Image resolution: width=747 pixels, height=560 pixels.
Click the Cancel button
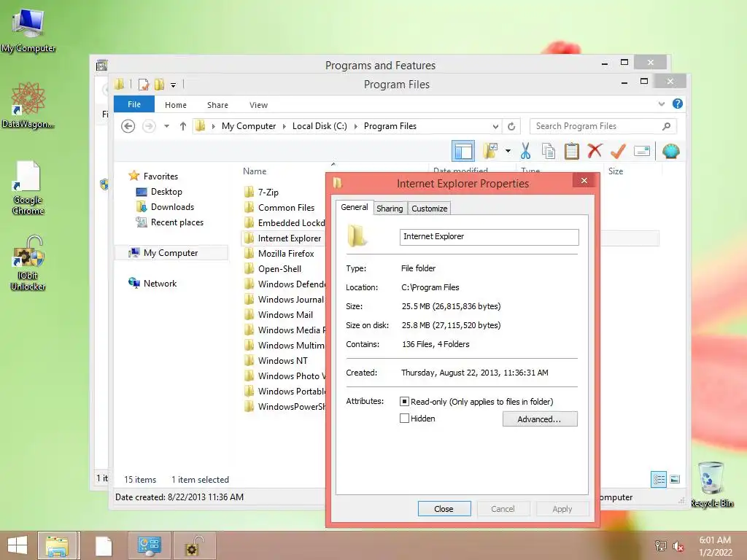pyautogui.click(x=503, y=508)
